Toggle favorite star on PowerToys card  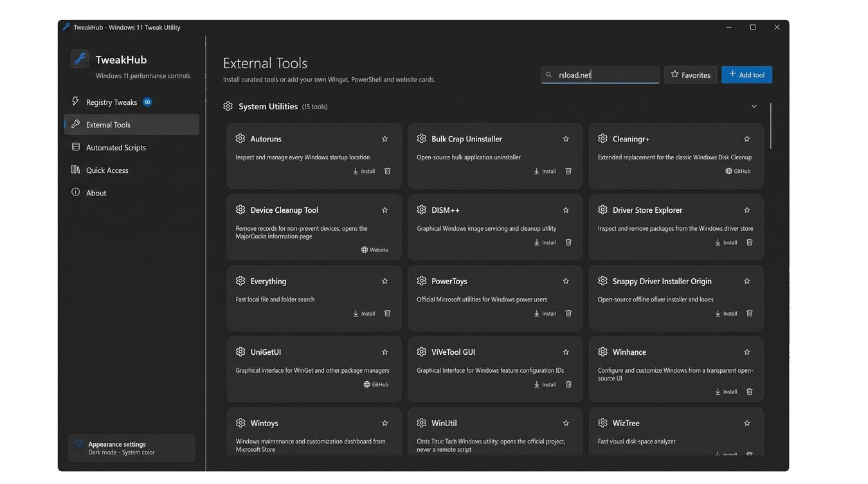coord(566,281)
